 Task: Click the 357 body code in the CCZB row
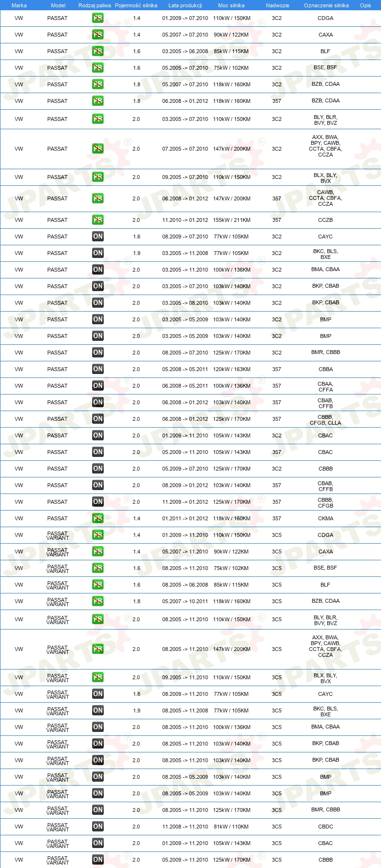coord(277,220)
